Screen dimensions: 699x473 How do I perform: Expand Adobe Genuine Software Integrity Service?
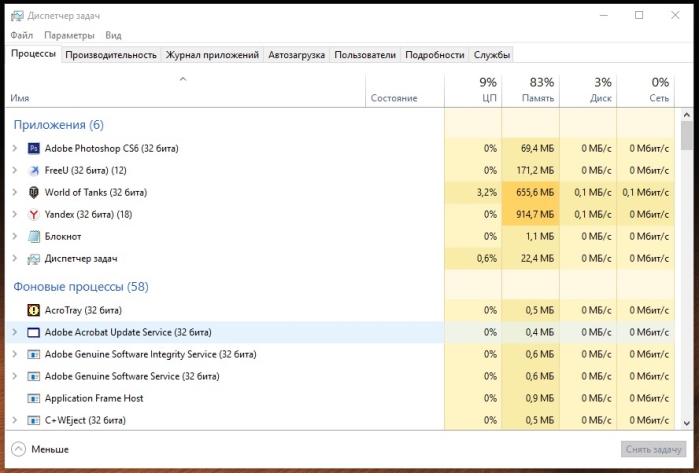coord(15,354)
